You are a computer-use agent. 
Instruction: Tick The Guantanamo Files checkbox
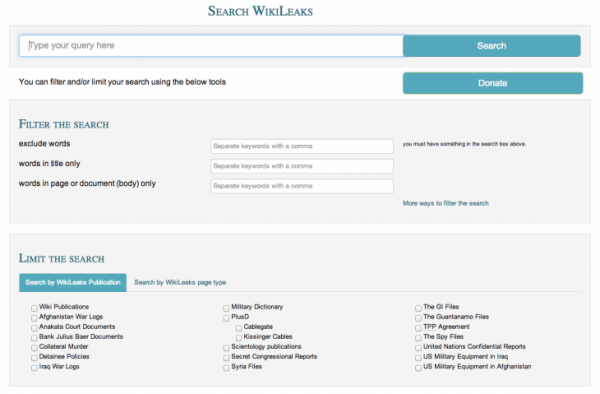[x=418, y=318]
